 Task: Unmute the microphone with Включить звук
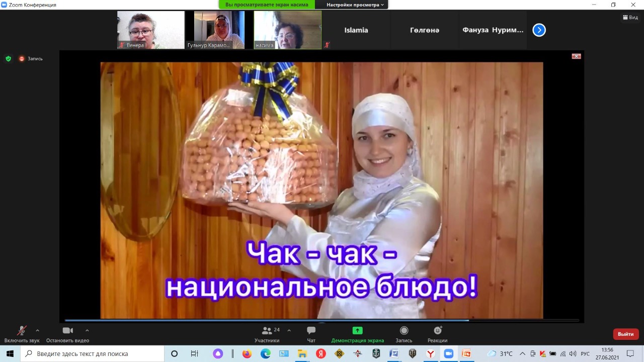(x=22, y=334)
